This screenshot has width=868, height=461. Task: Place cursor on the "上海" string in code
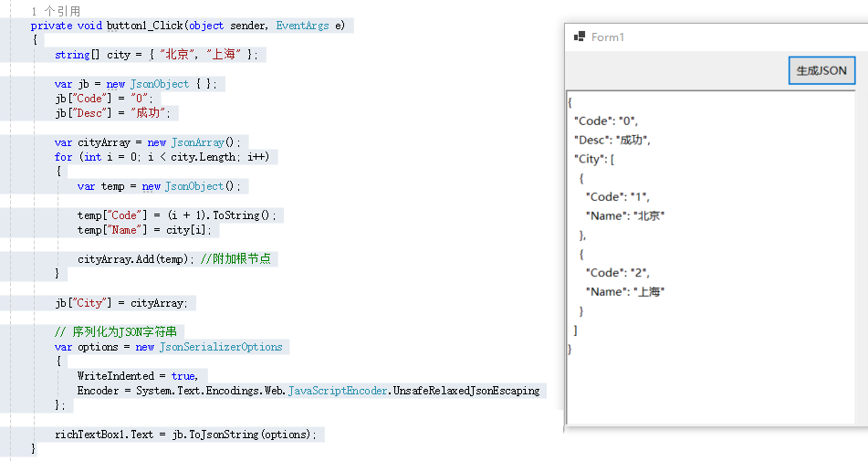224,55
